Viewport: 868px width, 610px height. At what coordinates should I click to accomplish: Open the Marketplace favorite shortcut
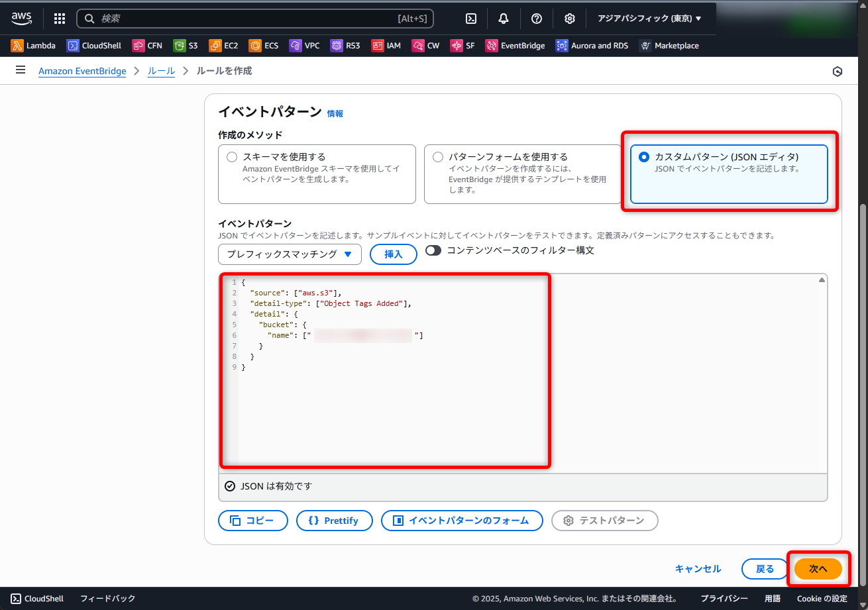[669, 46]
